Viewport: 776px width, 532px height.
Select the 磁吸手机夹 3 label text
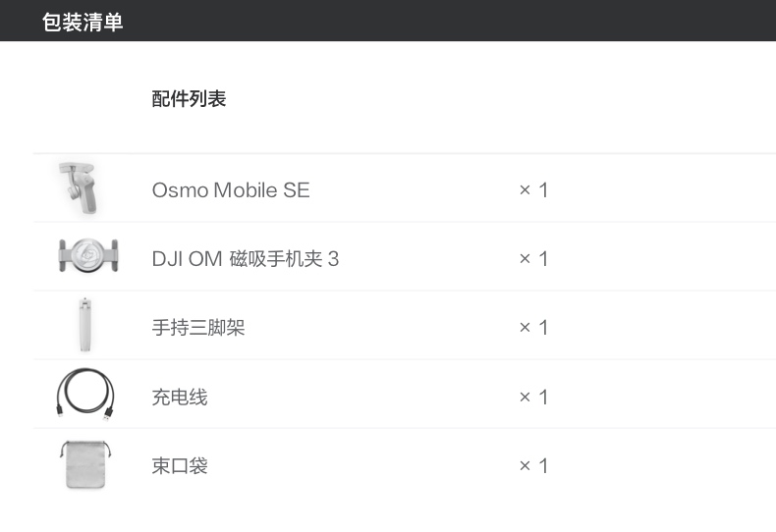click(284, 259)
